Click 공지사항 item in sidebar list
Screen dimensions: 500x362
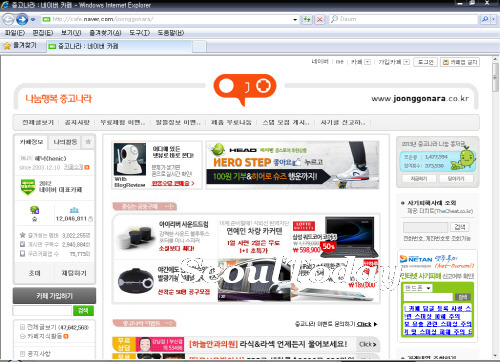(x=36, y=353)
